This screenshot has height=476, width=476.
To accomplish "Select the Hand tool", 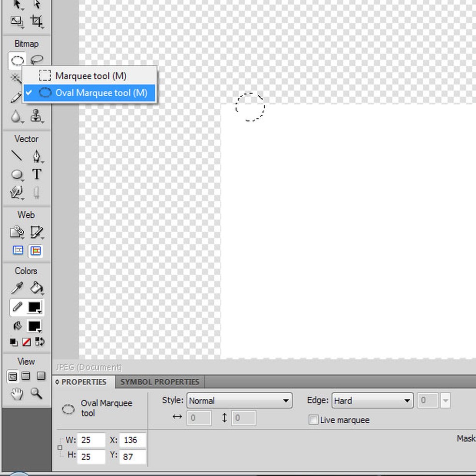I will tap(17, 394).
